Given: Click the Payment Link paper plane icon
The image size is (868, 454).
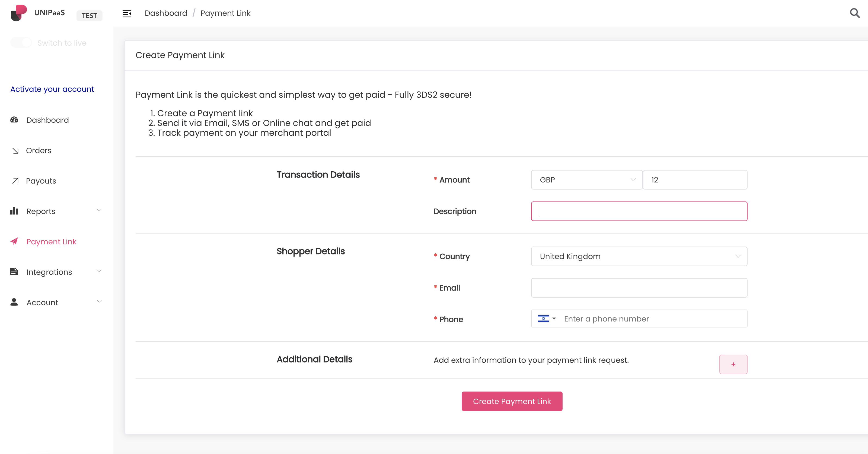Looking at the screenshot, I should [14, 241].
